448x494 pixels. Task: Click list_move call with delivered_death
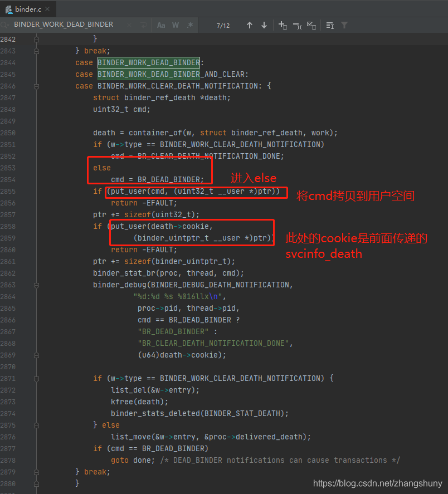211,437
